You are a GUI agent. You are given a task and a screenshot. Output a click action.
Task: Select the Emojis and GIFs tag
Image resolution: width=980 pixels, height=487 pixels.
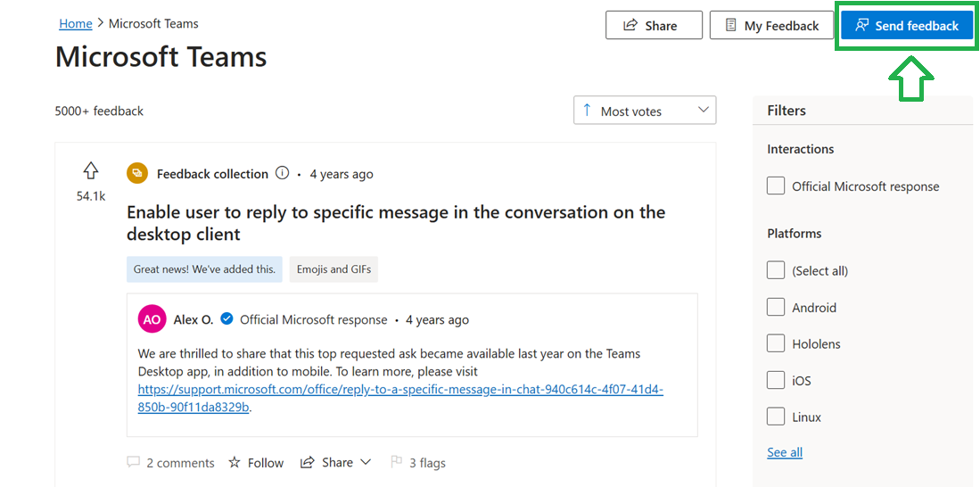[x=334, y=269]
